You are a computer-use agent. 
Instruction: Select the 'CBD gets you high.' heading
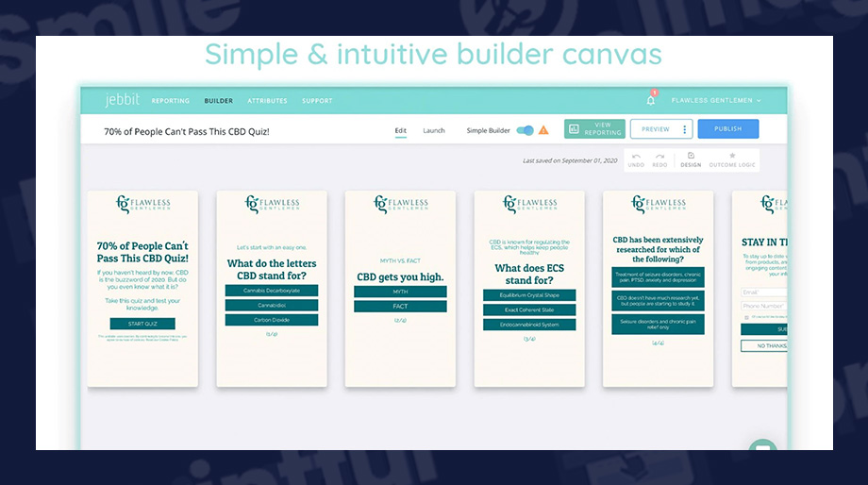(400, 276)
